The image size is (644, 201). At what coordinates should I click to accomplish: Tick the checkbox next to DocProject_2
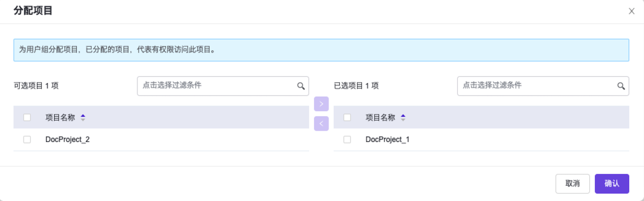tap(27, 140)
